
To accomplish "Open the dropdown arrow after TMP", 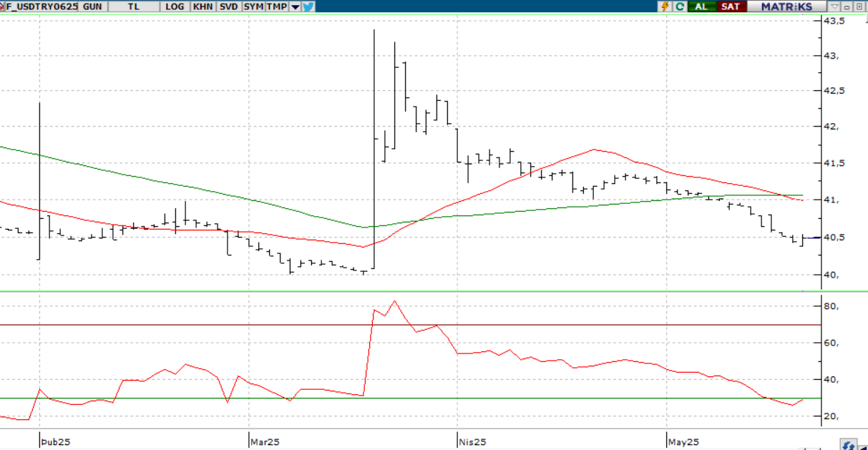I will (295, 6).
